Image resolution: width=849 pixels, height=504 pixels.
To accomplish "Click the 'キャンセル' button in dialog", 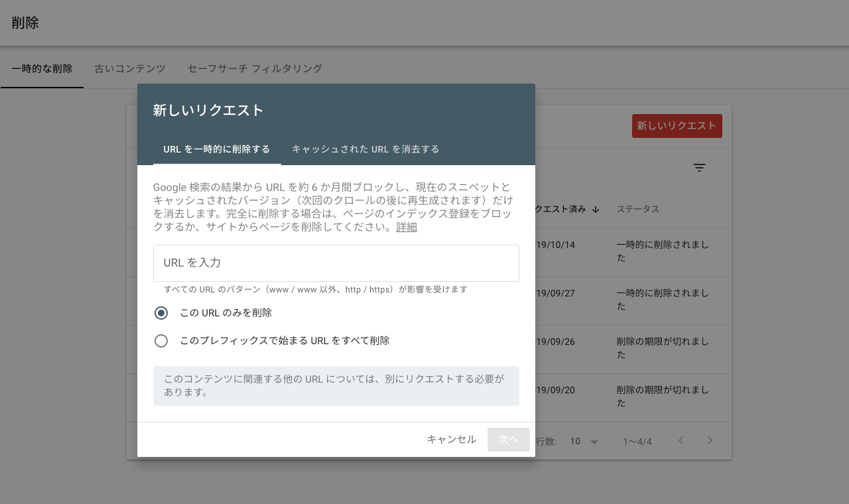I will [451, 439].
